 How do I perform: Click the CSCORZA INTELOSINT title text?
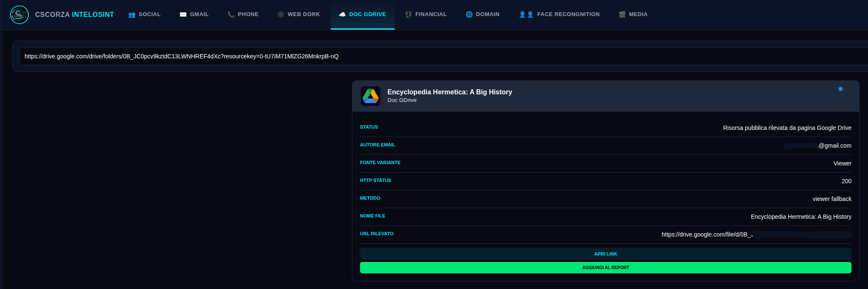coord(74,14)
